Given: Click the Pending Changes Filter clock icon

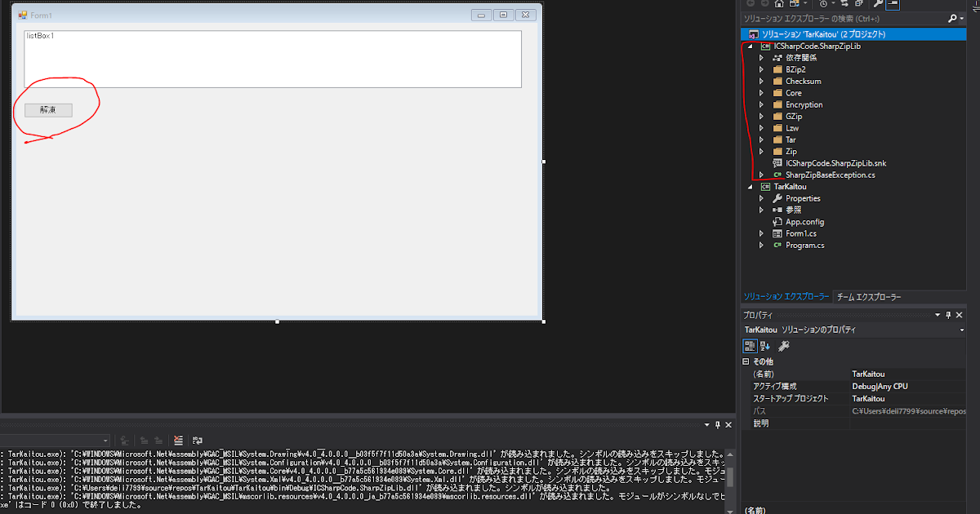Looking at the screenshot, I should click(823, 4).
